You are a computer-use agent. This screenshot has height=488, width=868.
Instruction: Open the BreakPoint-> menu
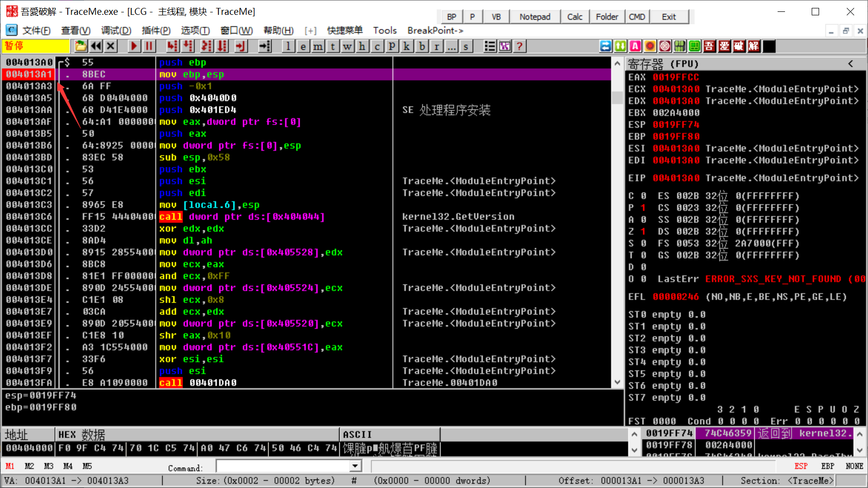[x=435, y=31]
